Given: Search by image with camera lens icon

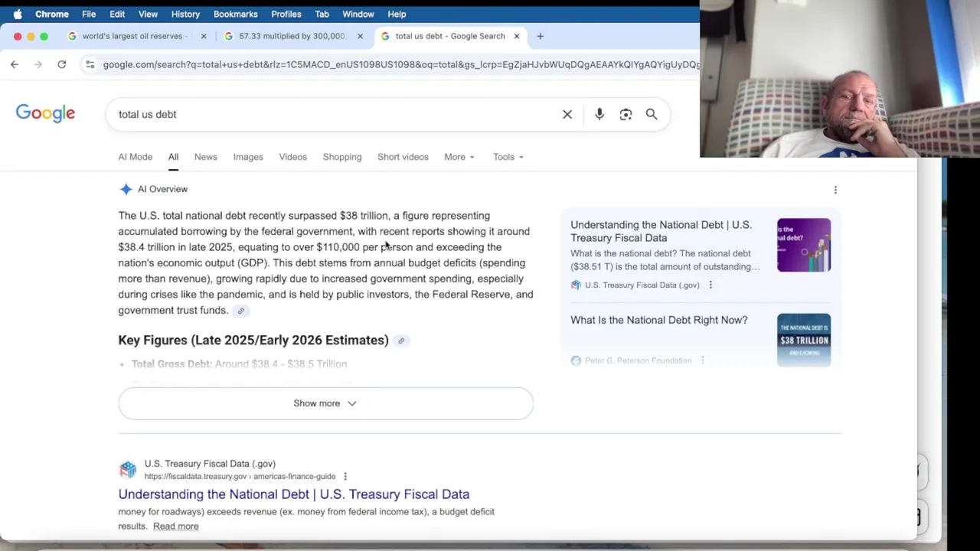Looking at the screenshot, I should tap(626, 114).
